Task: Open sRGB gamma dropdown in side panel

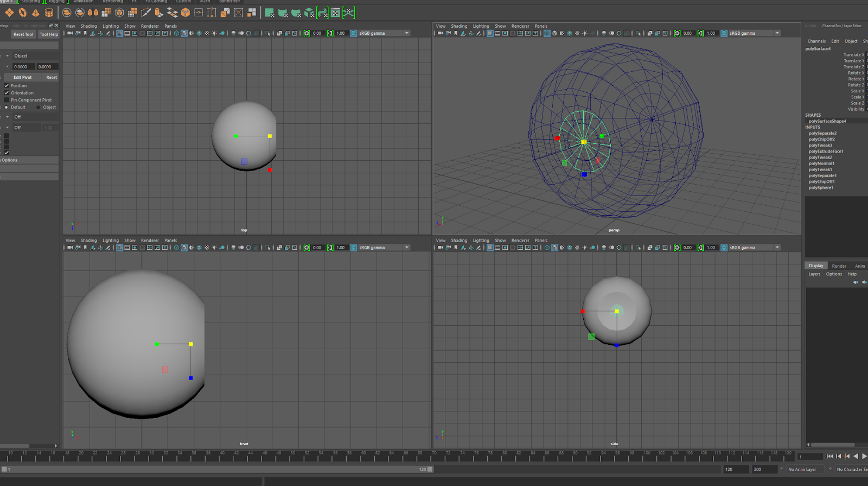Action: pos(777,248)
